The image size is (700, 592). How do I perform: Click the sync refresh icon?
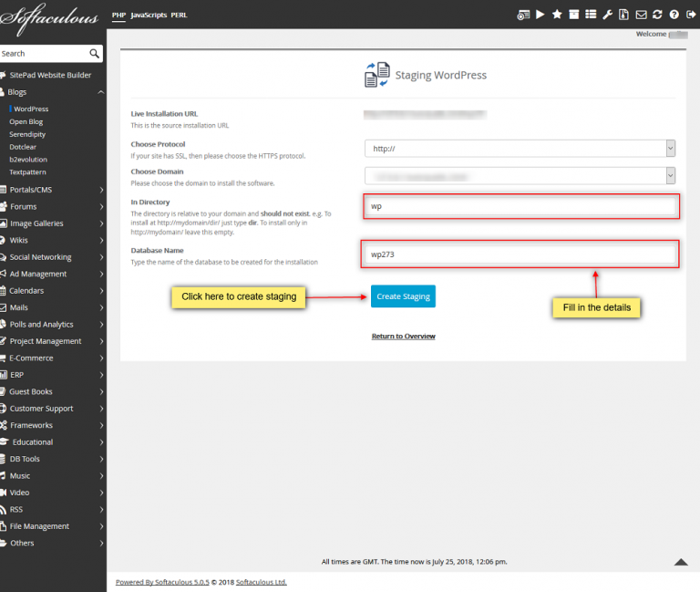(x=657, y=15)
